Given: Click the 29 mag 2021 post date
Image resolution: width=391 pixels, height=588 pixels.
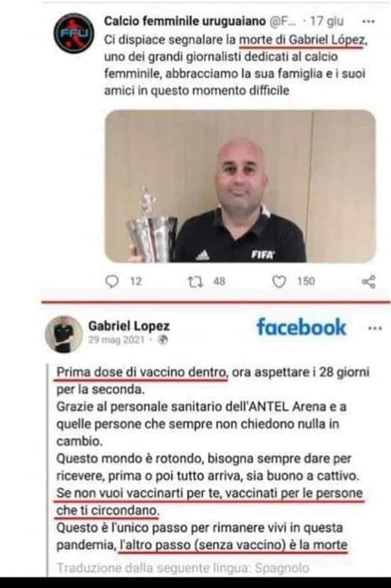Looking at the screenshot, I should pyautogui.click(x=116, y=340).
